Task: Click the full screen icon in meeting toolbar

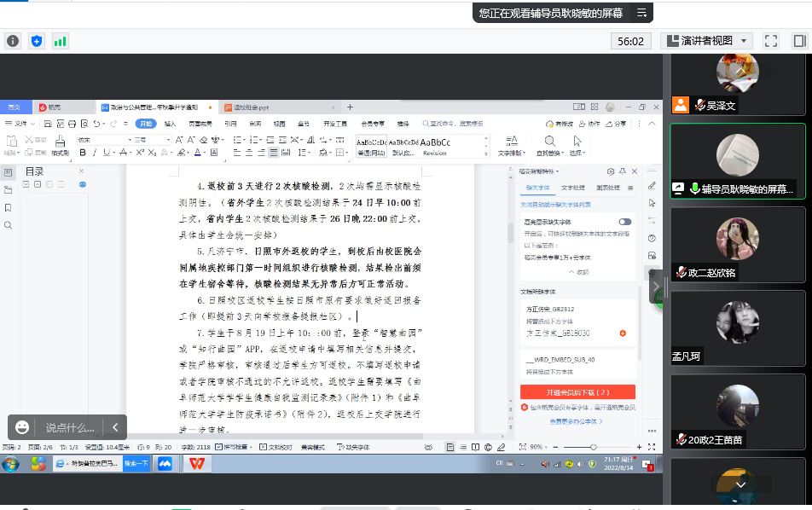Action: point(770,41)
